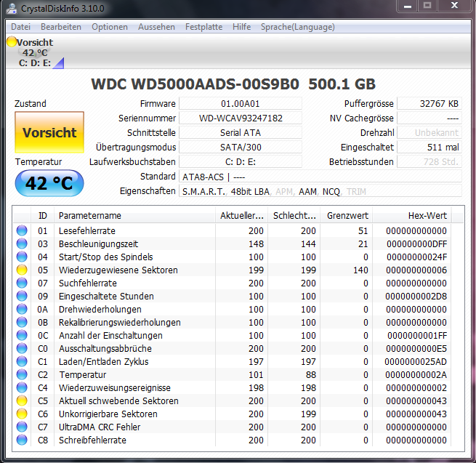476x463 pixels.
Task: Open the Optionen menu
Action: click(x=110, y=27)
